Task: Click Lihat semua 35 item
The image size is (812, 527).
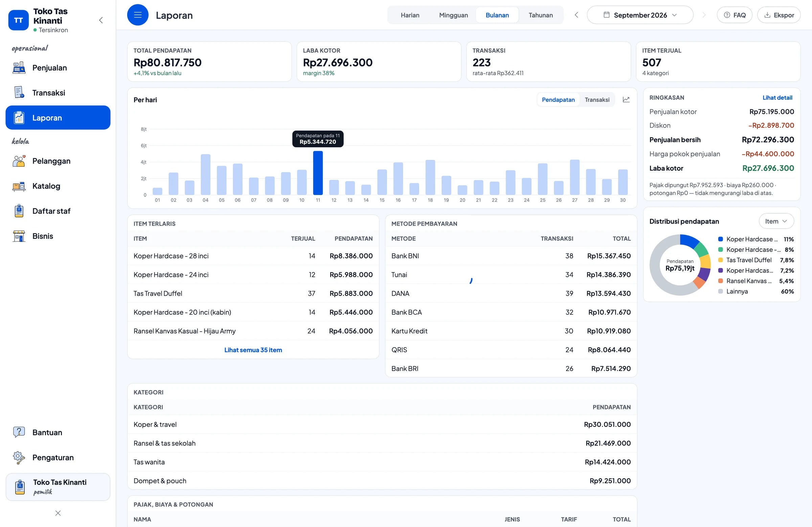Action: point(253,350)
